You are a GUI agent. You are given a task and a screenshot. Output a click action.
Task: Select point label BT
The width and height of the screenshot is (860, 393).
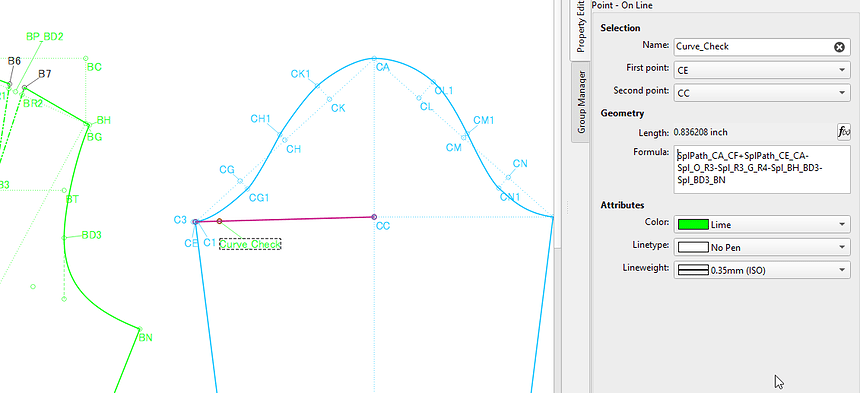pos(72,200)
